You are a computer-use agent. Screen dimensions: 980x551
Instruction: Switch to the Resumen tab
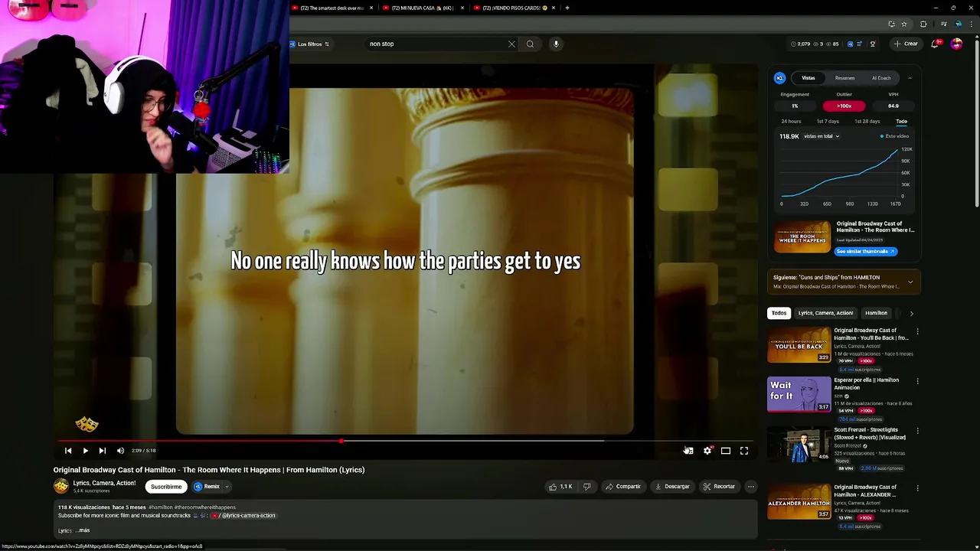(844, 78)
